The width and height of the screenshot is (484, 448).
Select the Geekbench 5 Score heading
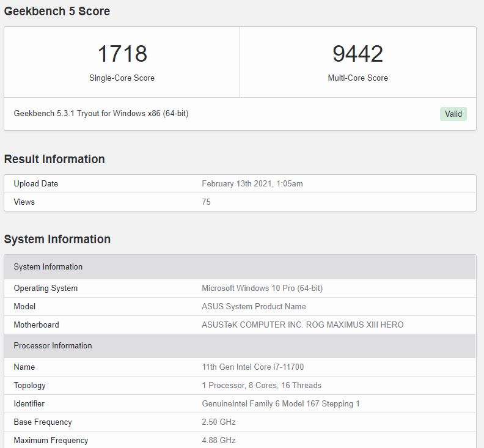click(x=57, y=11)
